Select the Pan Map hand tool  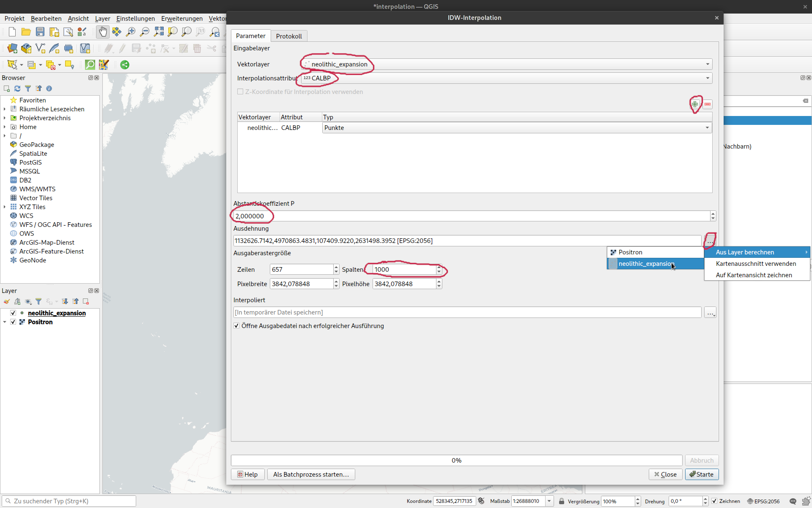103,32
